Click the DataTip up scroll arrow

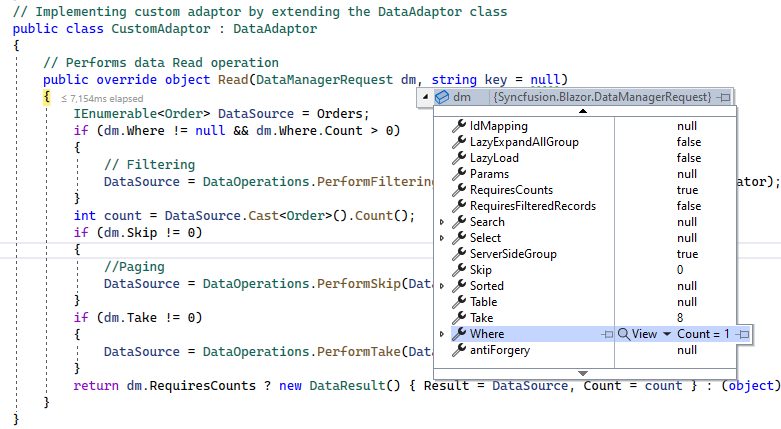point(583,111)
